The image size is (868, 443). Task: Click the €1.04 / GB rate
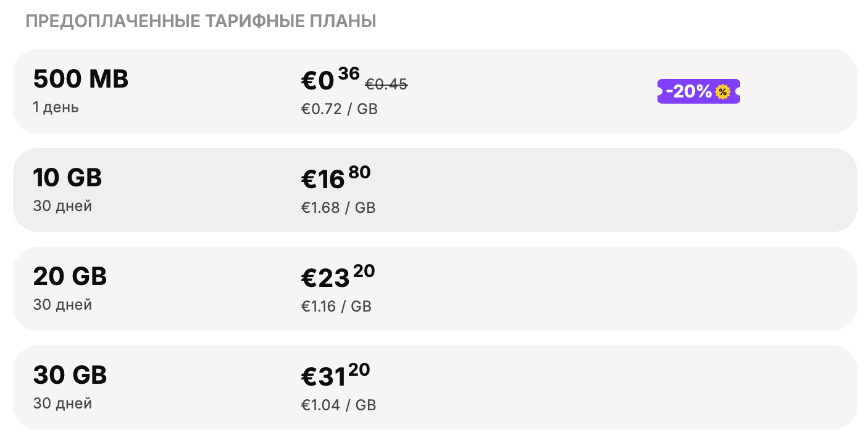click(338, 405)
